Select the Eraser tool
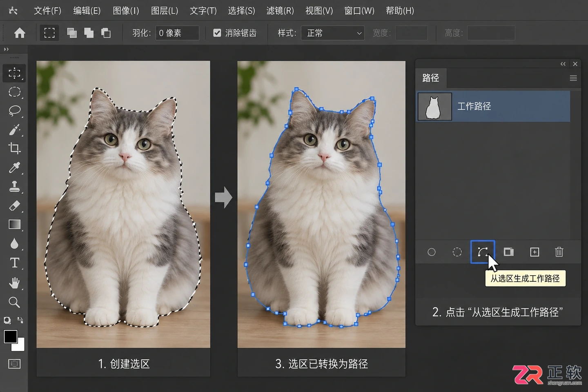 click(14, 205)
